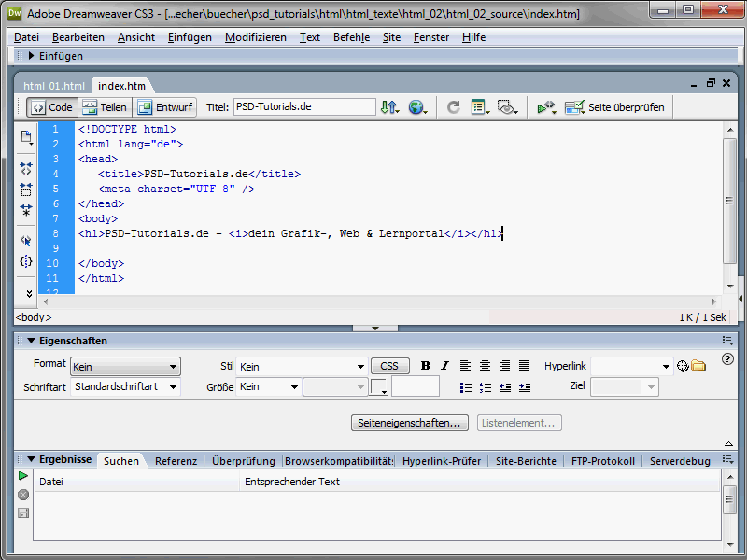Screen dimensions: 747x560
Task: Justify text alignment icon
Action: click(x=524, y=366)
